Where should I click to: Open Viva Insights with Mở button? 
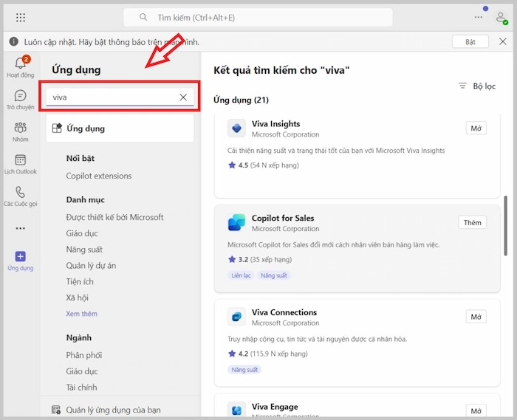(476, 128)
